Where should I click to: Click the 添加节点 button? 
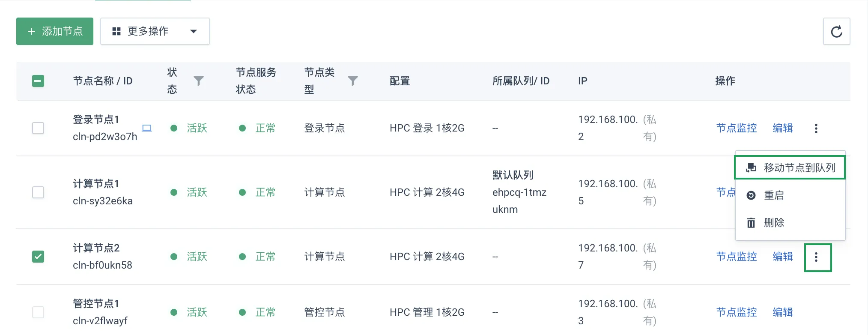pos(55,31)
